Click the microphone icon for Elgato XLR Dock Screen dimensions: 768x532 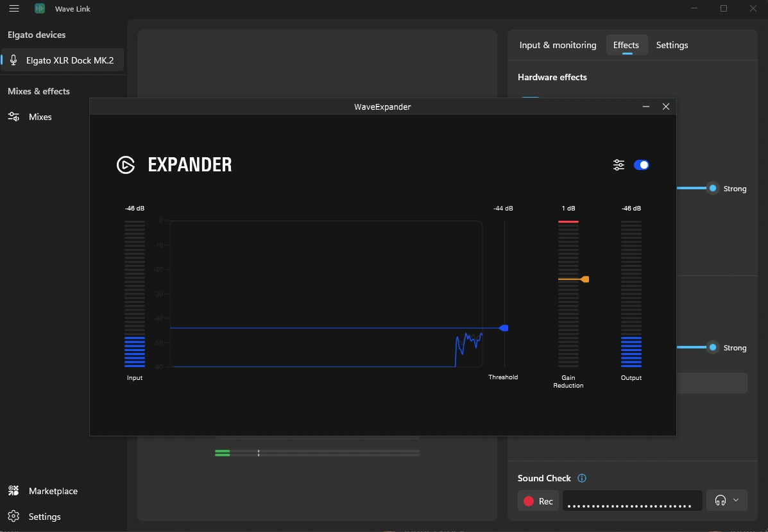13,60
